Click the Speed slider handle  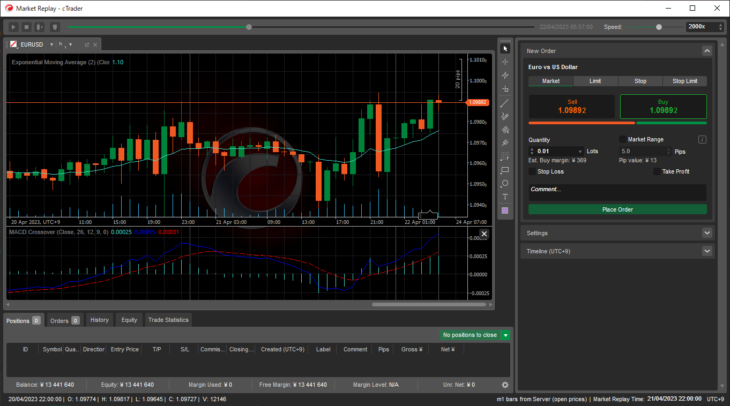pyautogui.click(x=659, y=27)
